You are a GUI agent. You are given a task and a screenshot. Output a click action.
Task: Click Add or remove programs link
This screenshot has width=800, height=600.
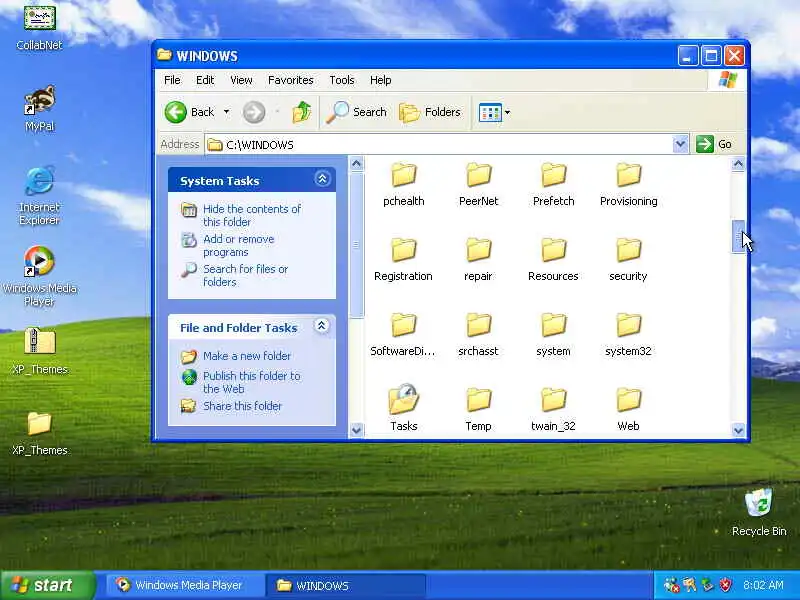pos(239,245)
